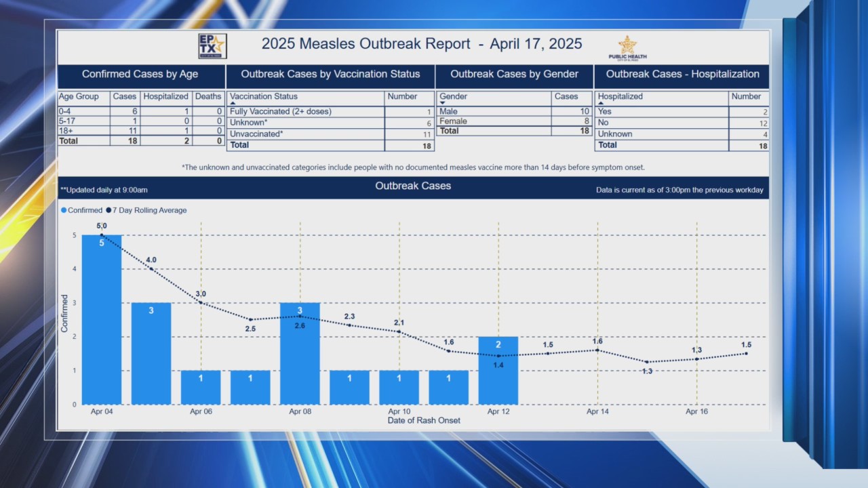Click the unvaccinated categories footnote text
Viewport: 868px width, 488px height.
pyautogui.click(x=413, y=167)
